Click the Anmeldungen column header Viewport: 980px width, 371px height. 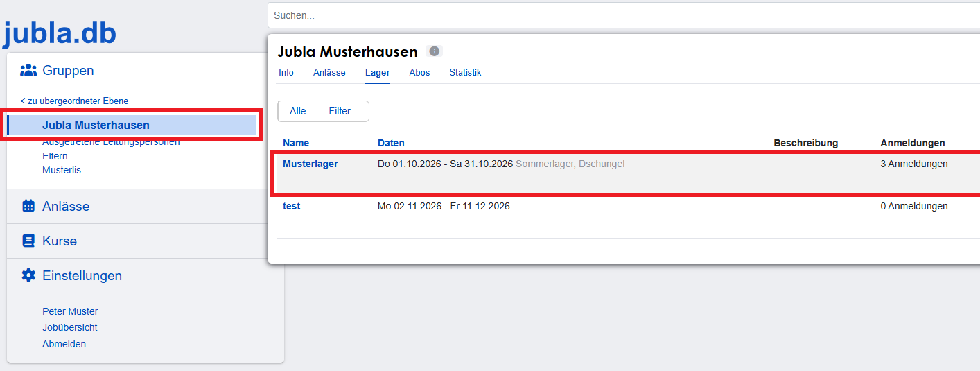pyautogui.click(x=913, y=143)
